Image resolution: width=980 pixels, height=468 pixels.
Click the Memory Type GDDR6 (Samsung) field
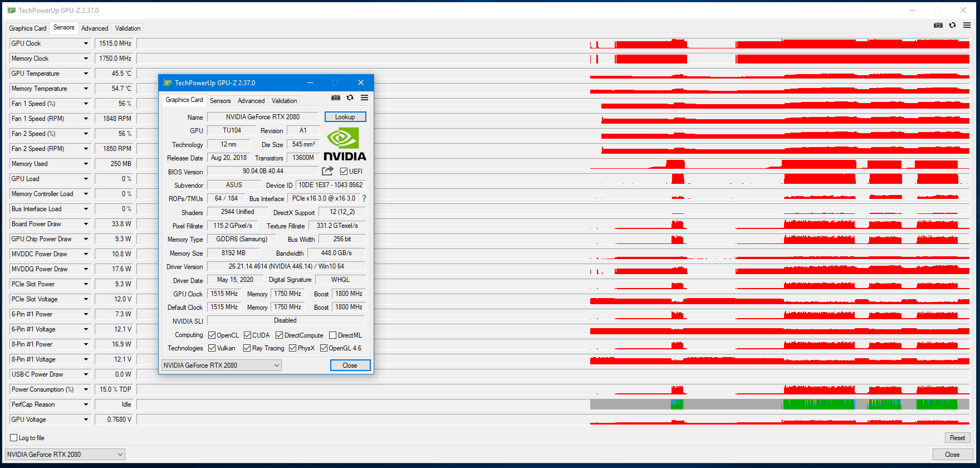click(x=242, y=239)
